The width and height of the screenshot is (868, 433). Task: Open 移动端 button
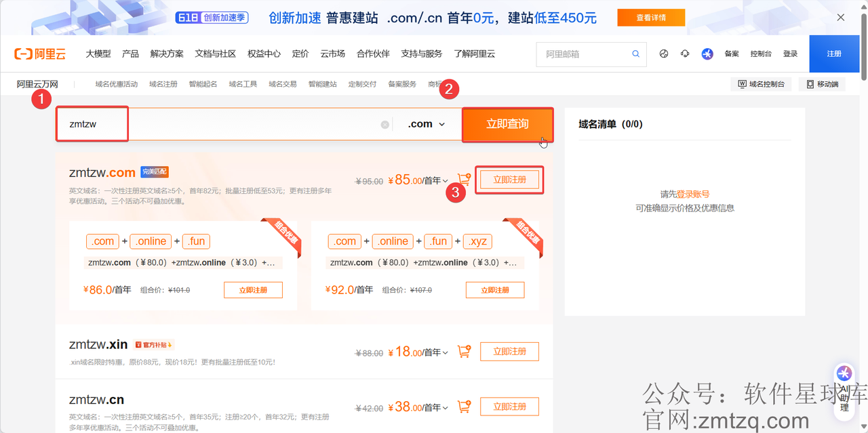(x=822, y=84)
